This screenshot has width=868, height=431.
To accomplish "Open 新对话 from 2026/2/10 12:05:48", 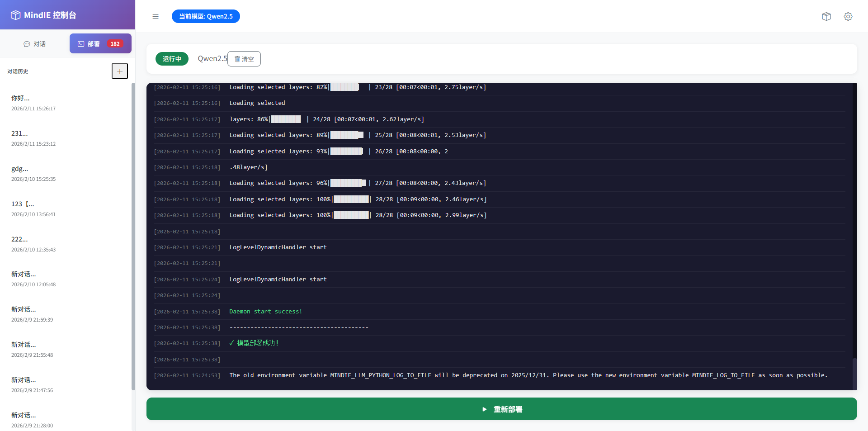I will coord(66,279).
